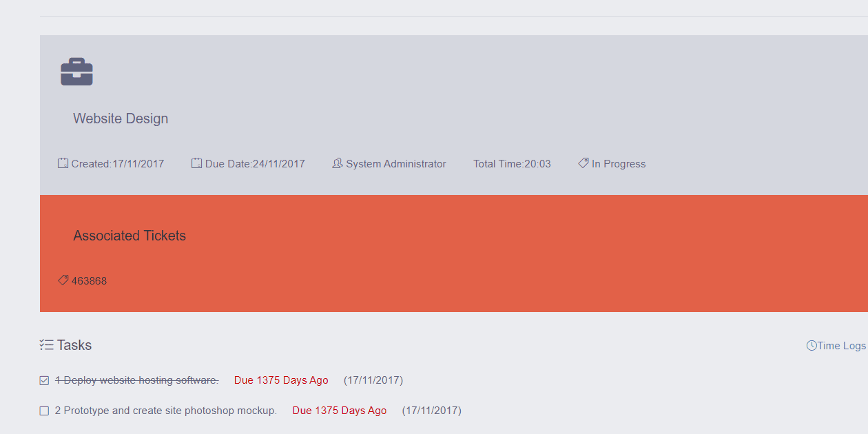
Task: Click the In Progress status label
Action: point(619,164)
